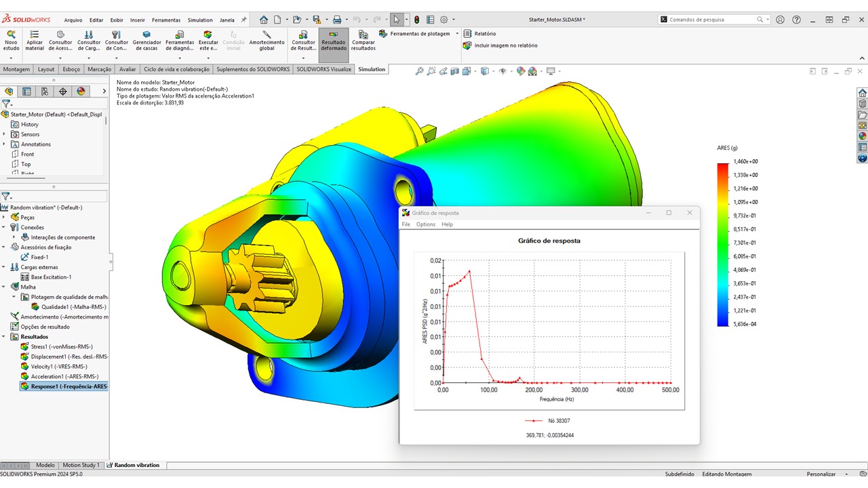Open the File menu in Gráfico de resposta window

406,224
